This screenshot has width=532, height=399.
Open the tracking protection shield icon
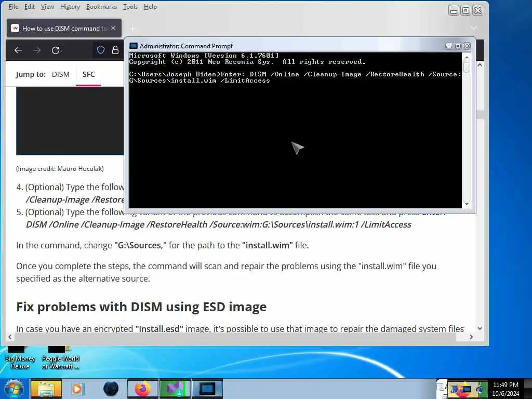tap(100, 50)
